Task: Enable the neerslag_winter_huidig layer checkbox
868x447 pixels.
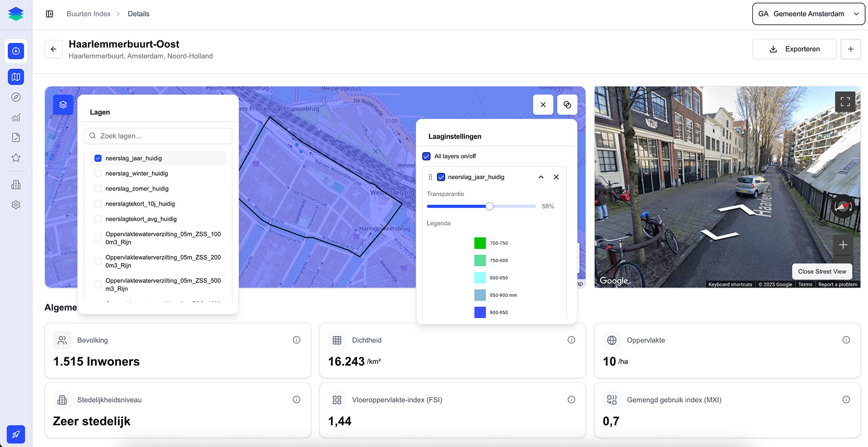Action: [x=98, y=173]
